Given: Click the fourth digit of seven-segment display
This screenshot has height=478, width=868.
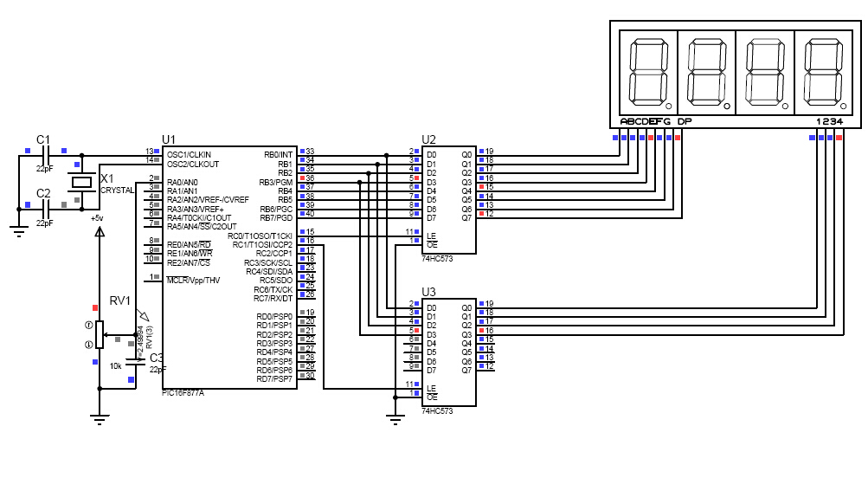Looking at the screenshot, I should (824, 73).
